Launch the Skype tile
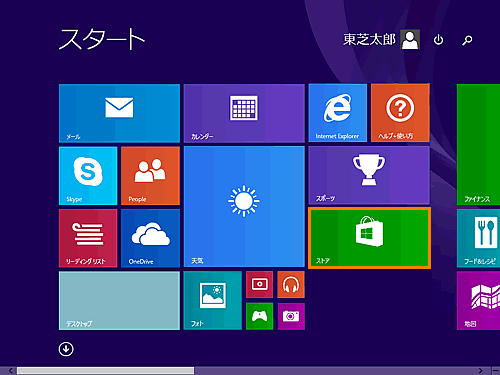500x375 pixels. click(88, 176)
